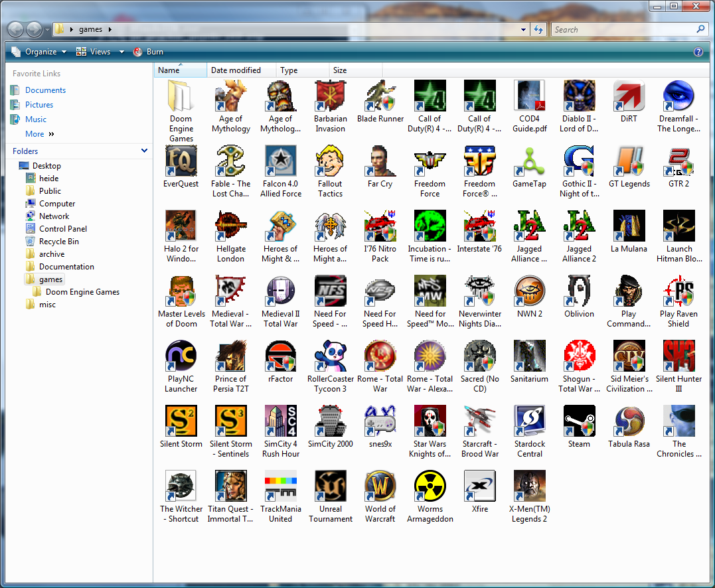Image resolution: width=715 pixels, height=588 pixels.
Task: Select the misc folder in tree
Action: click(47, 305)
